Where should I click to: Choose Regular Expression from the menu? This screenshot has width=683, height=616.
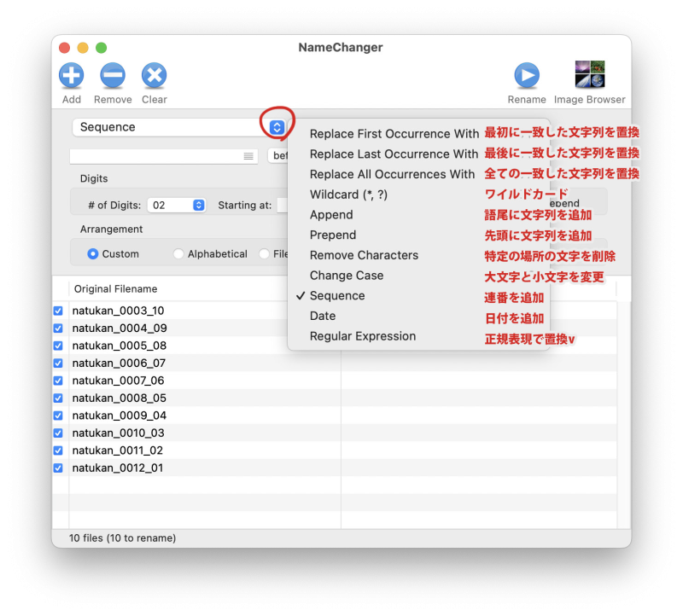coord(363,336)
